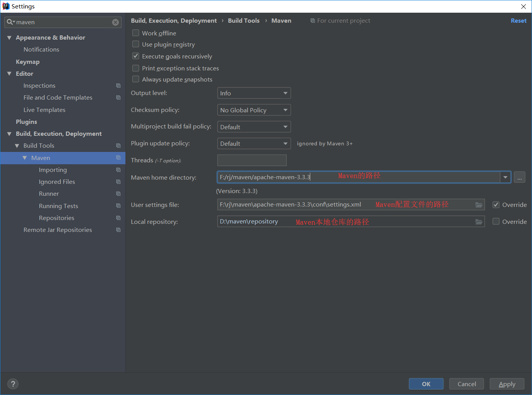Click the project-scope icon beside Importing
532x395 pixels.
pos(119,170)
